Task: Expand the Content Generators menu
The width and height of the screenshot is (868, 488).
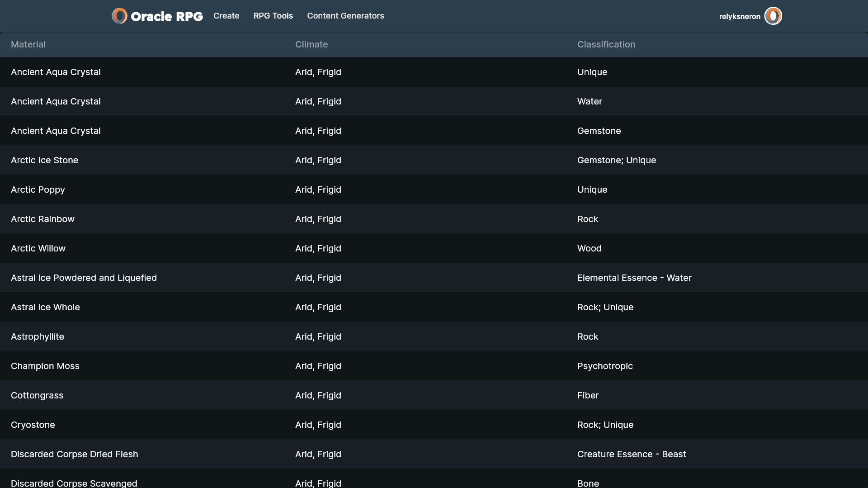Action: (x=345, y=16)
